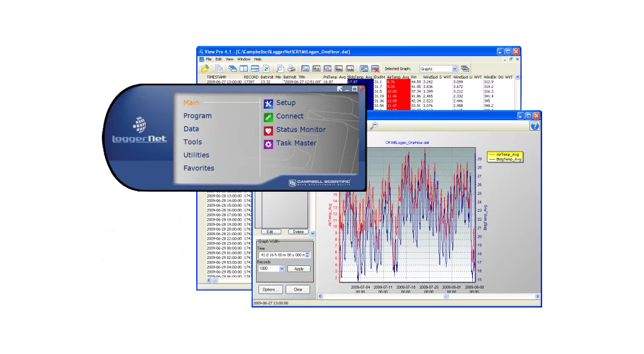This screenshot has height=354, width=644.
Task: Launch Status Monitor from LoggerNet
Action: point(301,130)
